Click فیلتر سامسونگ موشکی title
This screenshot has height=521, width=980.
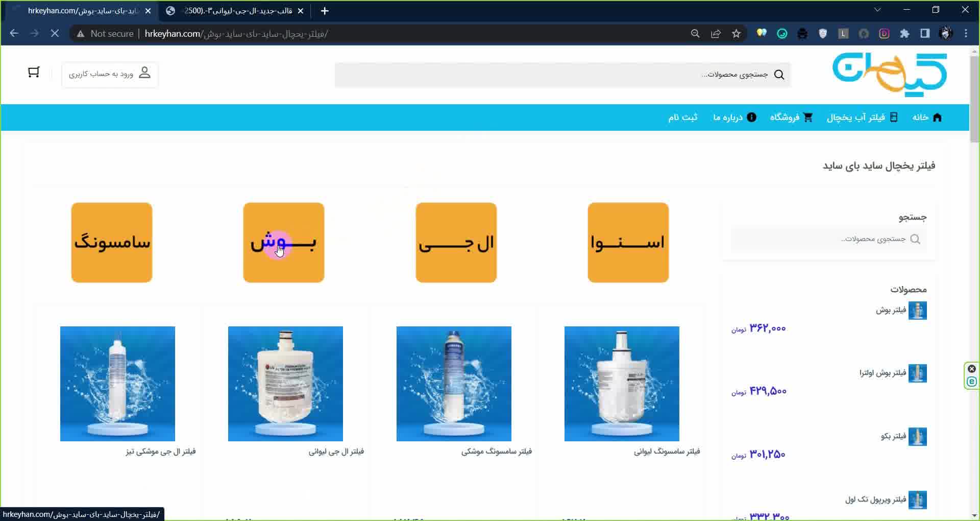point(496,452)
